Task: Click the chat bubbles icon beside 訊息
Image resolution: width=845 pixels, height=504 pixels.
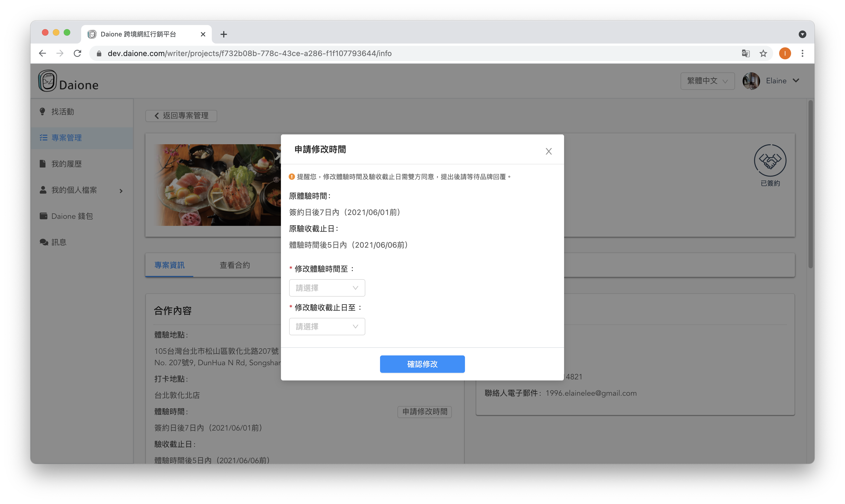Action: (x=44, y=242)
